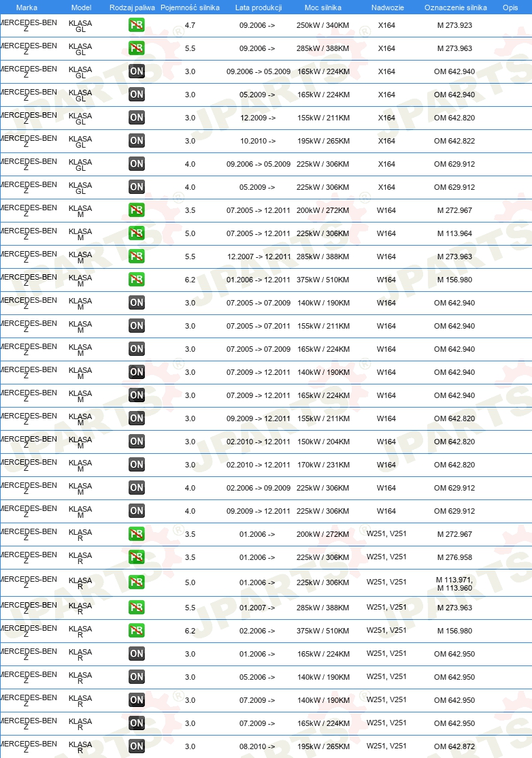Viewport: 532px width, 758px height.
Task: Click the production date 05.2006 ->
Action: click(257, 677)
